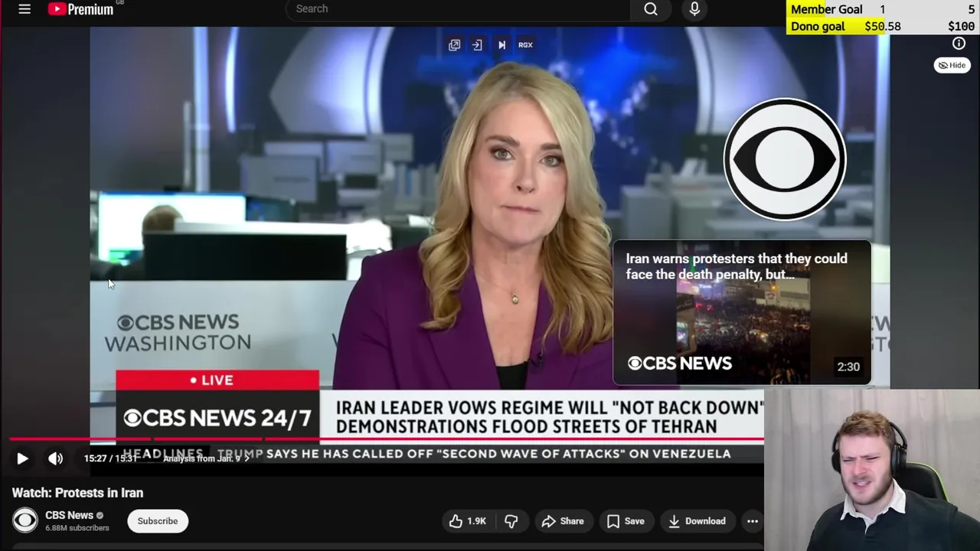980x551 pixels.
Task: Click the 2:30 duration badge on suggested video
Action: point(848,367)
